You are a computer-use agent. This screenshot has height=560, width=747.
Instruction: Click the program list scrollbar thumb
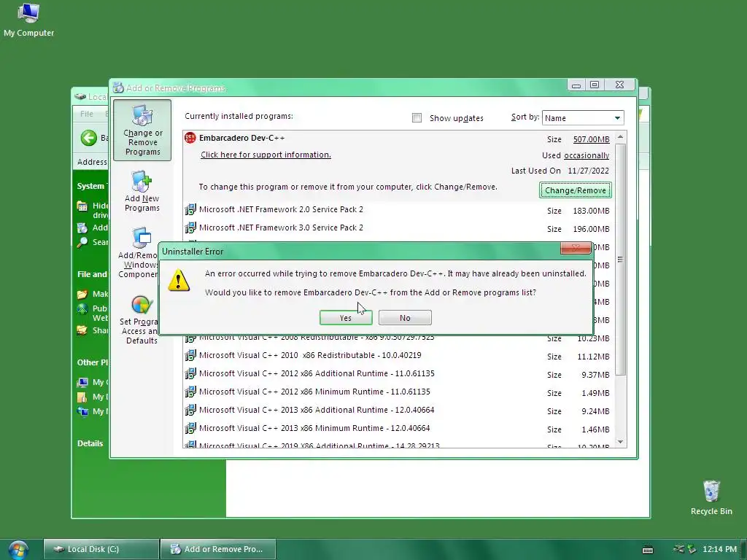point(620,260)
